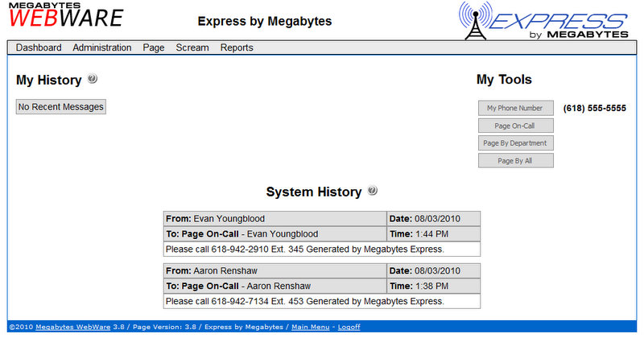Go to Main Menu via footer link
644x338 pixels.
310,328
